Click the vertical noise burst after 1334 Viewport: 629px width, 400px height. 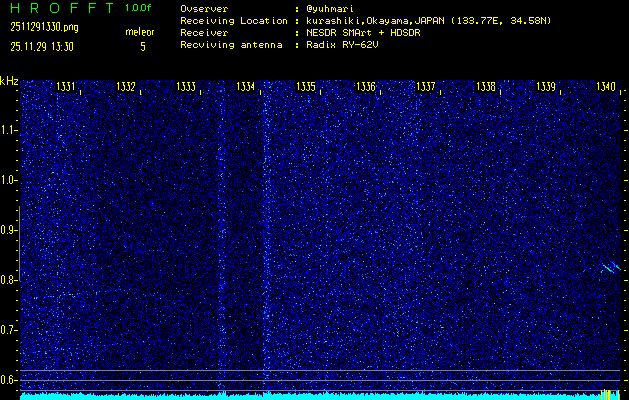[x=266, y=237]
